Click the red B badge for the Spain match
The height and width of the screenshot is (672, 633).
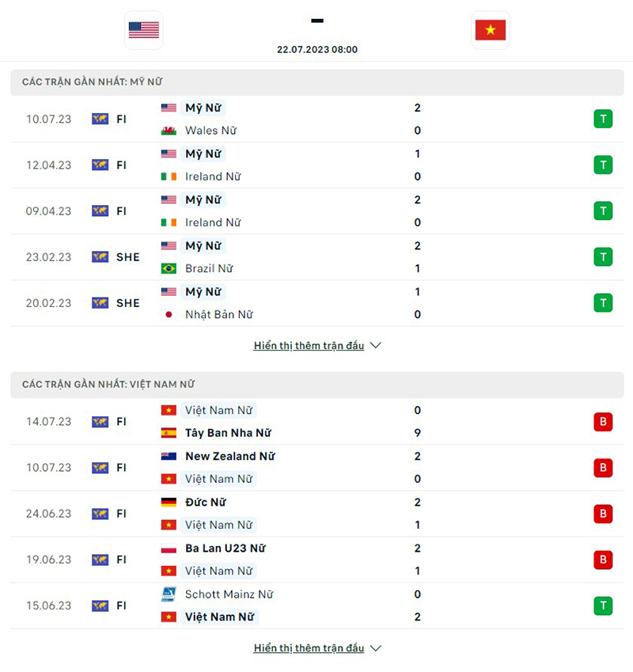click(603, 422)
